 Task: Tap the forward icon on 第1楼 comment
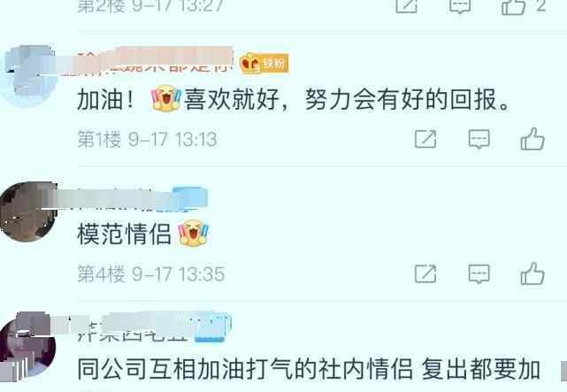click(425, 139)
